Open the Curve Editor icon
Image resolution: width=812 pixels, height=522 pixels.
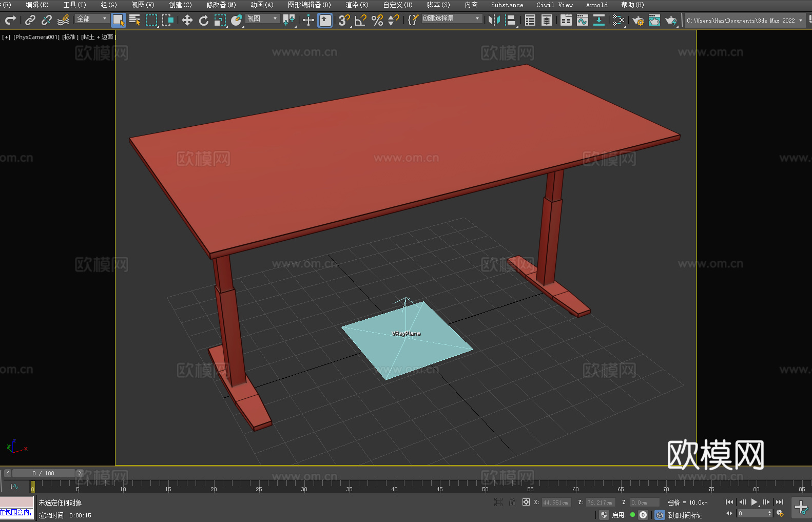583,20
